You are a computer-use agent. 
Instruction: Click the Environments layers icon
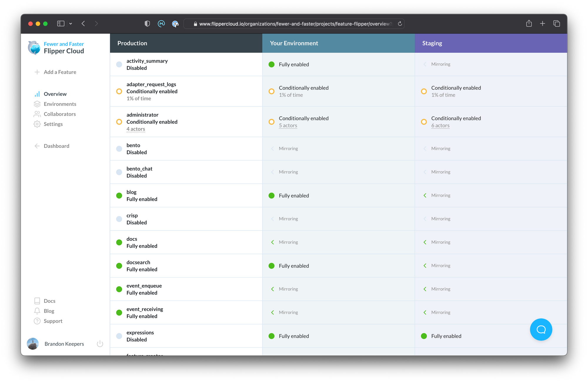(x=37, y=104)
